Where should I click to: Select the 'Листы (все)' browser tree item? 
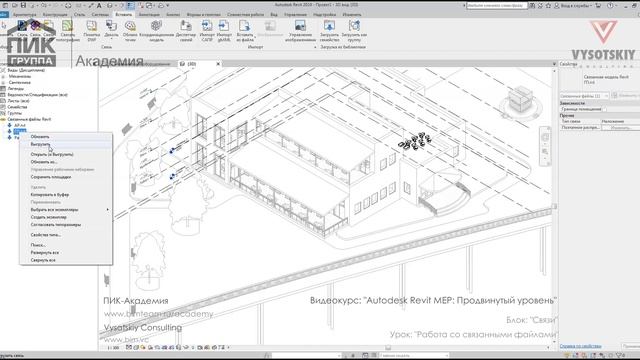click(x=18, y=101)
